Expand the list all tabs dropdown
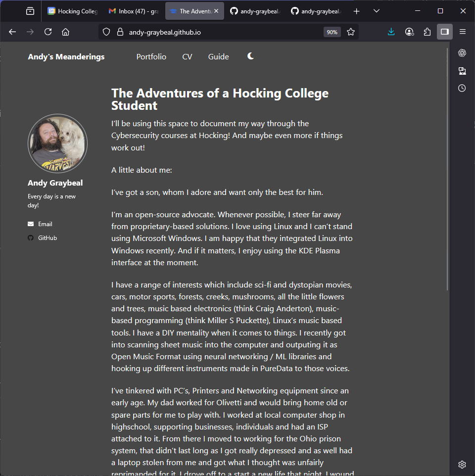This screenshot has width=475, height=476. tap(377, 11)
